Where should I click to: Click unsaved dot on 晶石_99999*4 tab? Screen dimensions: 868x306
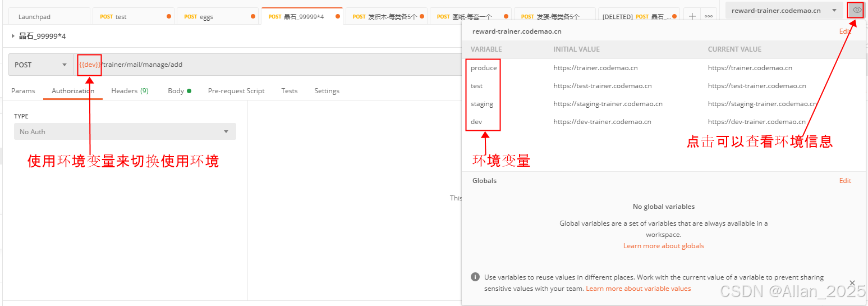(337, 16)
